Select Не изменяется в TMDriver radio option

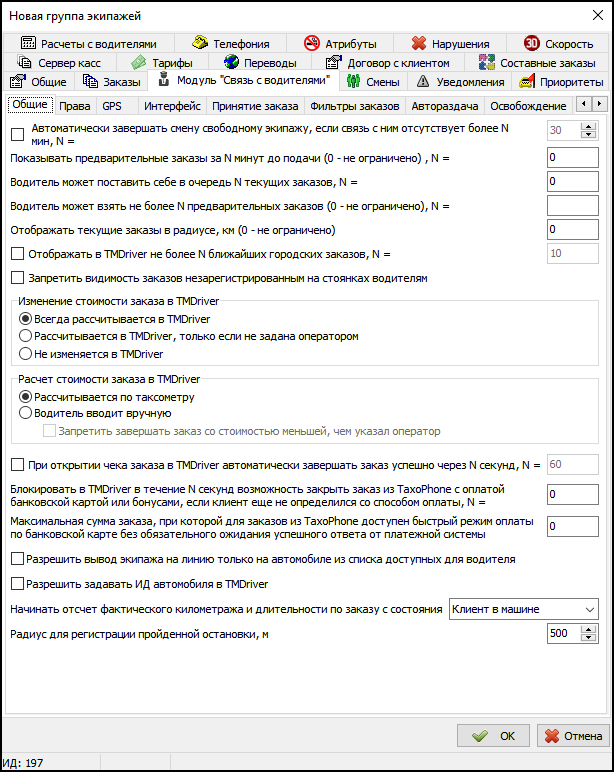(x=26, y=353)
